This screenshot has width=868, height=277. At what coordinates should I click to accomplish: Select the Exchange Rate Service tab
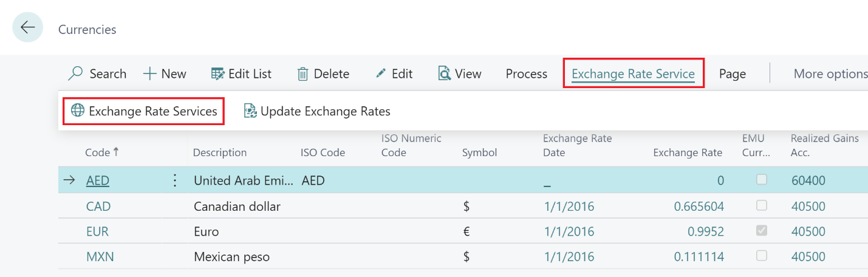(633, 74)
